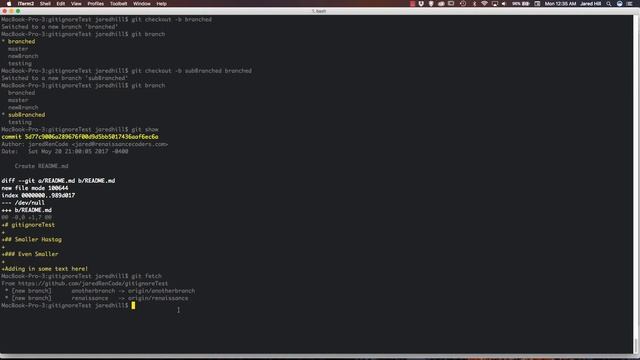The height and width of the screenshot is (360, 640).
Task: Open Notification Center icon
Action: pyautogui.click(x=630, y=4)
